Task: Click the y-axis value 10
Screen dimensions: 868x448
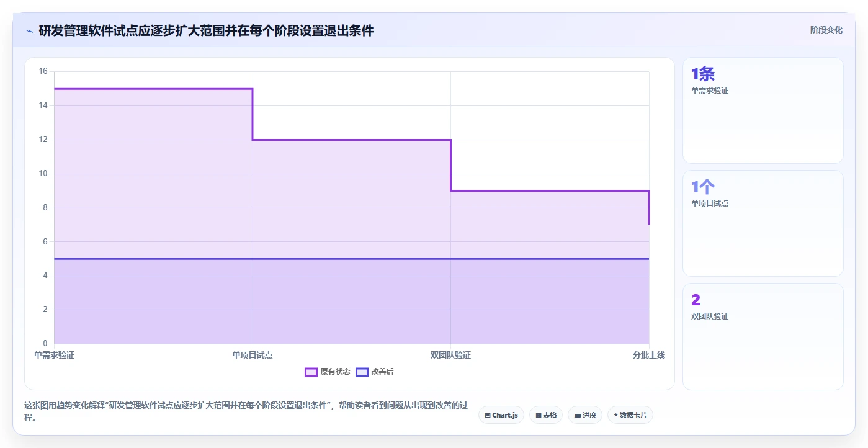Action: [x=43, y=174]
